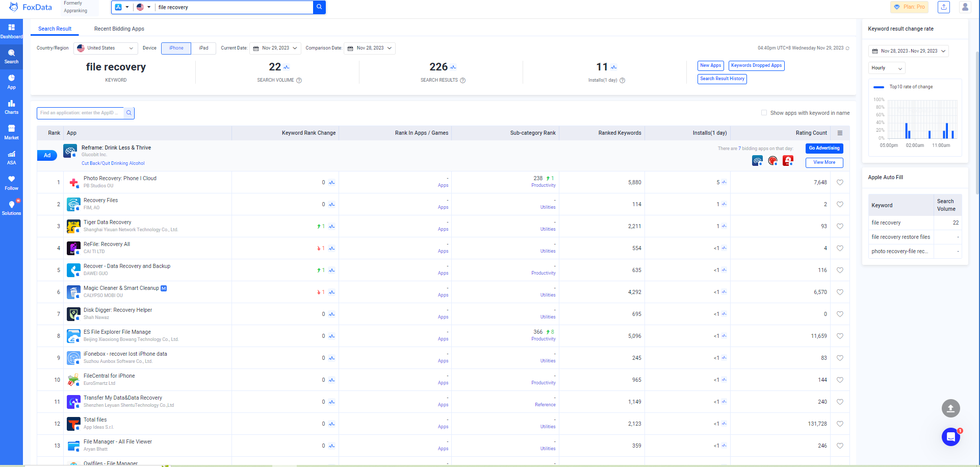980x467 pixels.
Task: Click the Plan: Pro button
Action: (909, 7)
